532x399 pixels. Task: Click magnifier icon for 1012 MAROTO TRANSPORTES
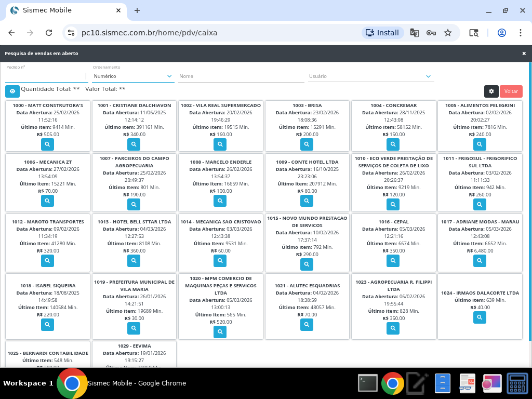(x=47, y=261)
